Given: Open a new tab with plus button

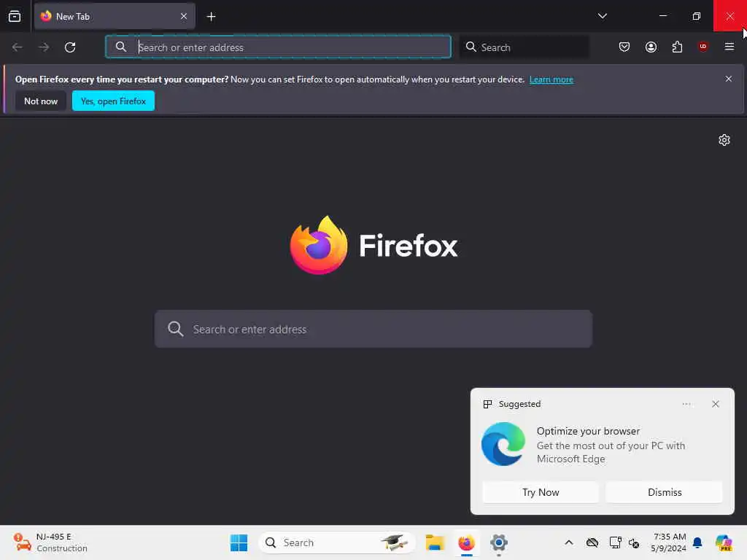Looking at the screenshot, I should point(211,17).
